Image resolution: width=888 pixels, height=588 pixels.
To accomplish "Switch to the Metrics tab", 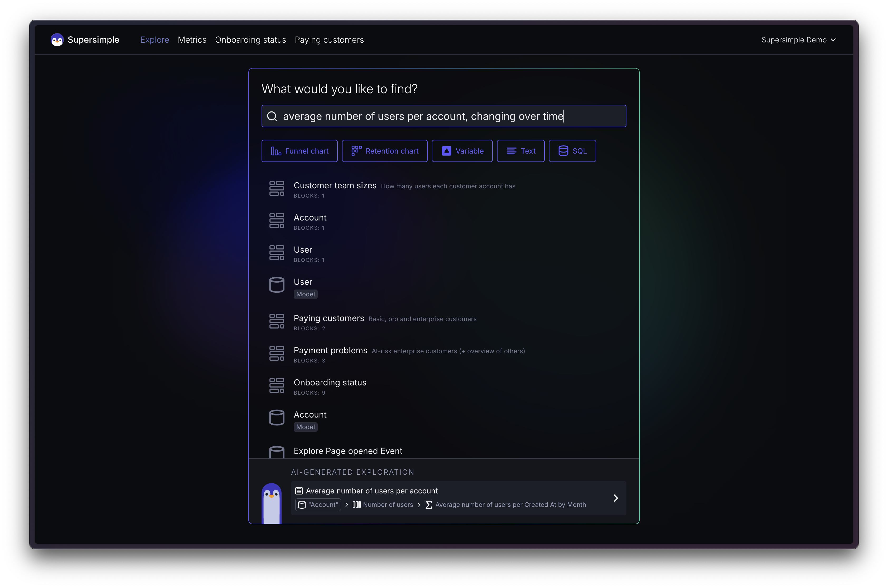I will (192, 40).
